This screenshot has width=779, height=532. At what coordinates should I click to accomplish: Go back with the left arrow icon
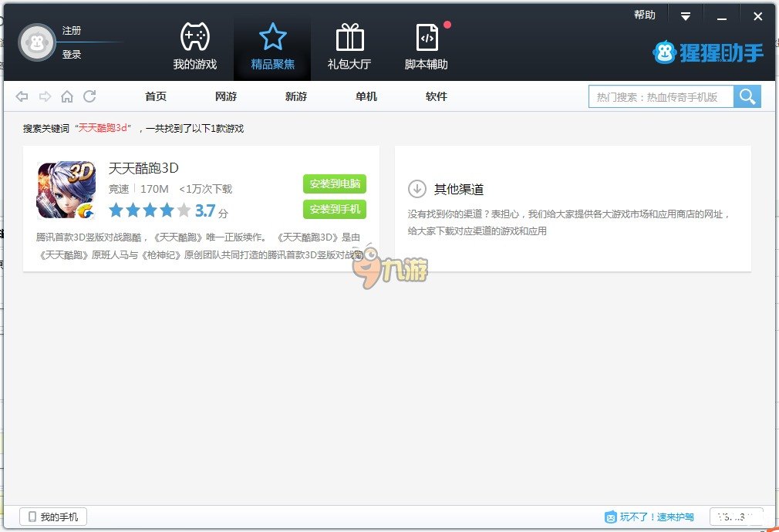[22, 96]
